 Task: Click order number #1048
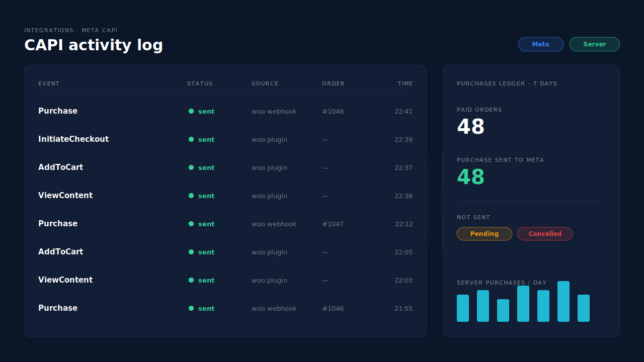click(333, 111)
